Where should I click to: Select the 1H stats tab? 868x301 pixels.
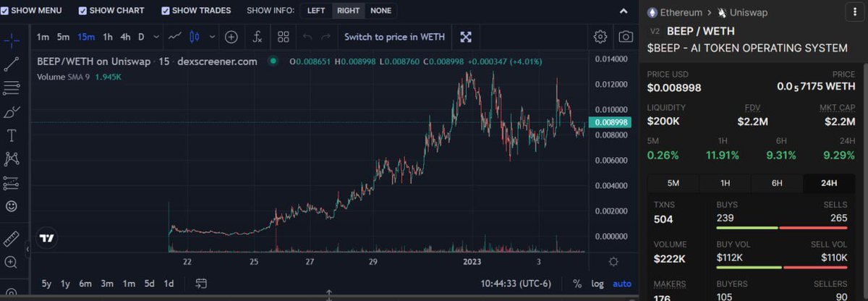[x=725, y=183]
